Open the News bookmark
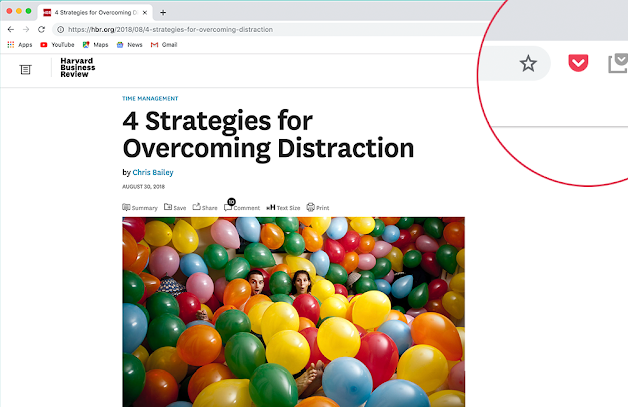This screenshot has width=628, height=407. tap(129, 44)
